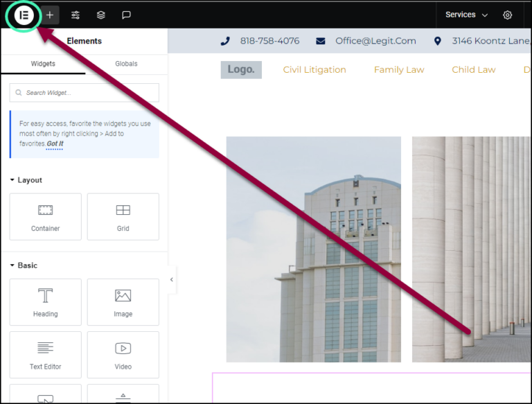
Task: Collapse the Elements panel with arrow handle
Action: pyautogui.click(x=172, y=280)
